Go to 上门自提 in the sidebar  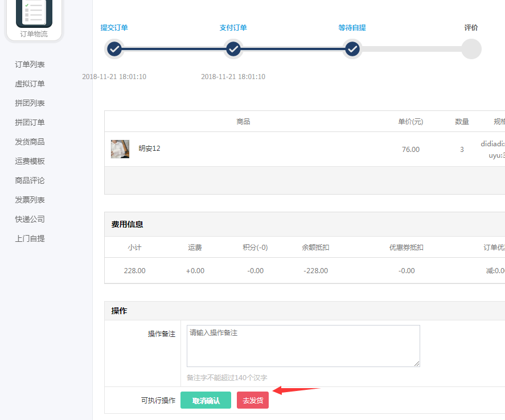pos(30,238)
